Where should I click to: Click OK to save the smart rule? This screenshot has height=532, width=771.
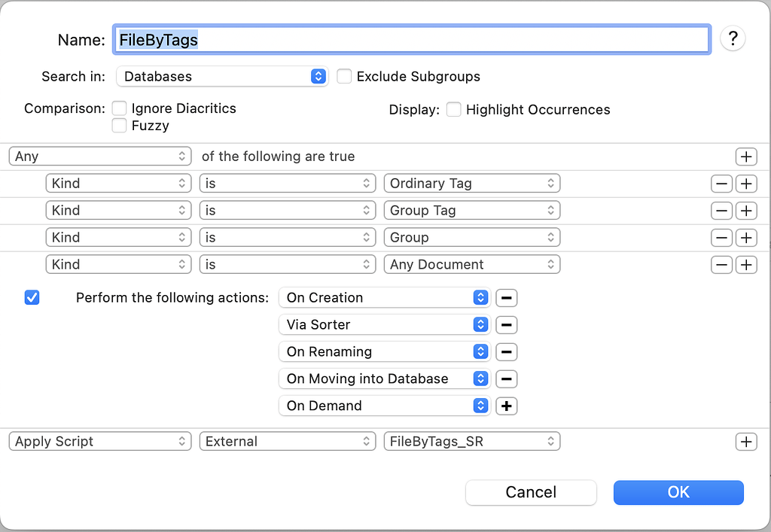click(x=678, y=492)
